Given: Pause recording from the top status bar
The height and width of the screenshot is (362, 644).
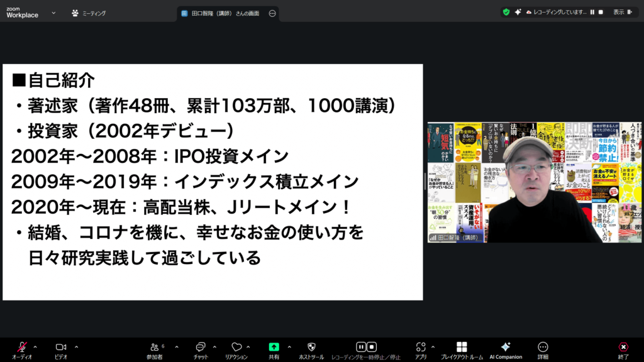Looking at the screenshot, I should point(592,12).
